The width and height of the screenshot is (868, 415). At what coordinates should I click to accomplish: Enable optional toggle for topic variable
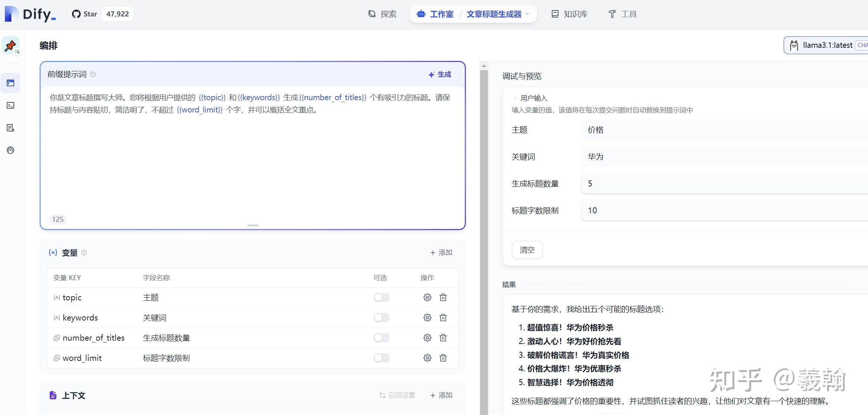tap(381, 297)
